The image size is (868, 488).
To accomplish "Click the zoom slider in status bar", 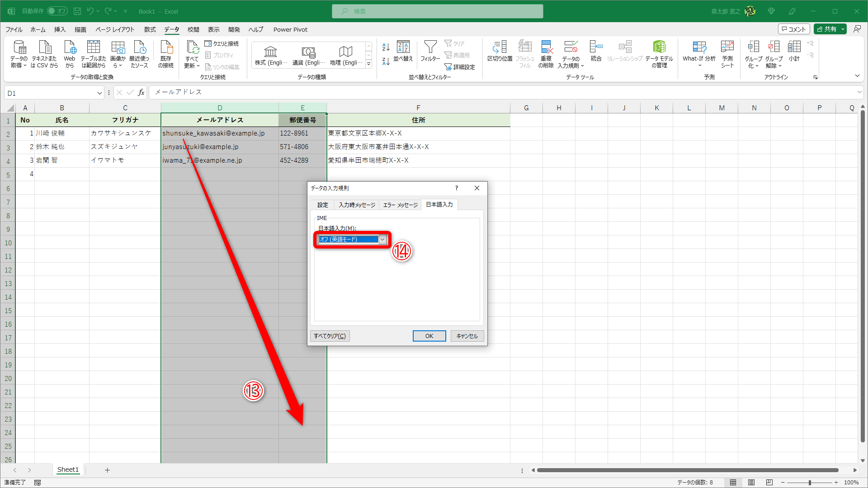I will 809,483.
